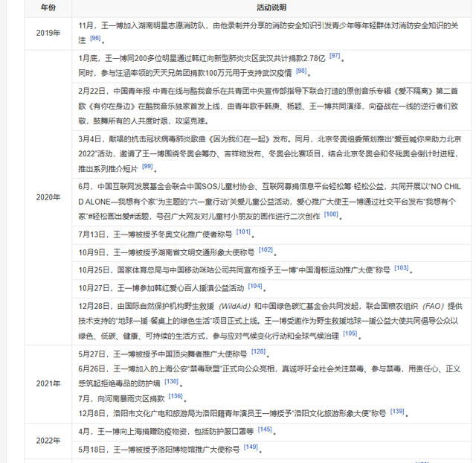Open reference link [104]

255,286
